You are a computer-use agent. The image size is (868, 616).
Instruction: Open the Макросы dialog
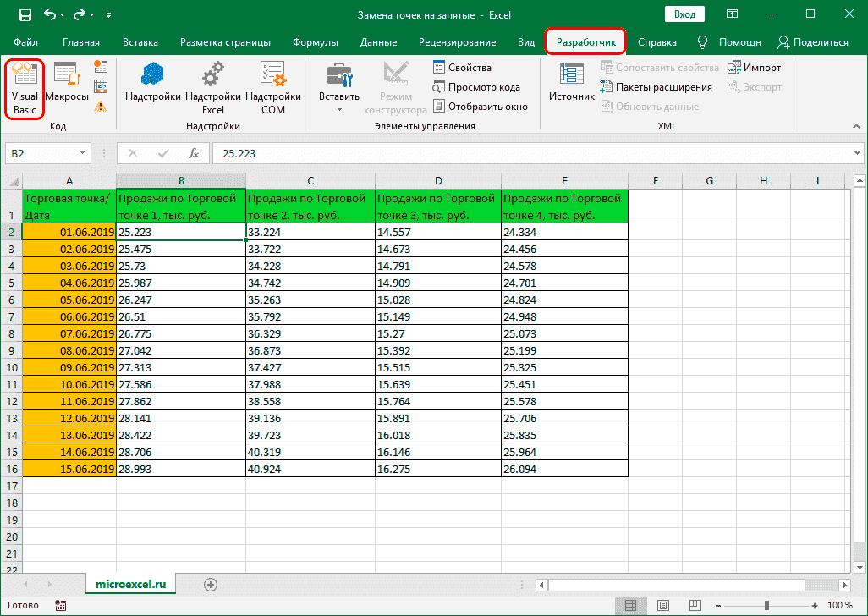click(x=66, y=85)
